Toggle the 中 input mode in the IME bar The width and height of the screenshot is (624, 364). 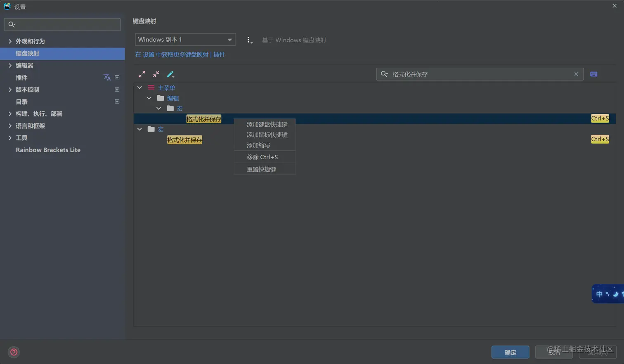[599, 294]
